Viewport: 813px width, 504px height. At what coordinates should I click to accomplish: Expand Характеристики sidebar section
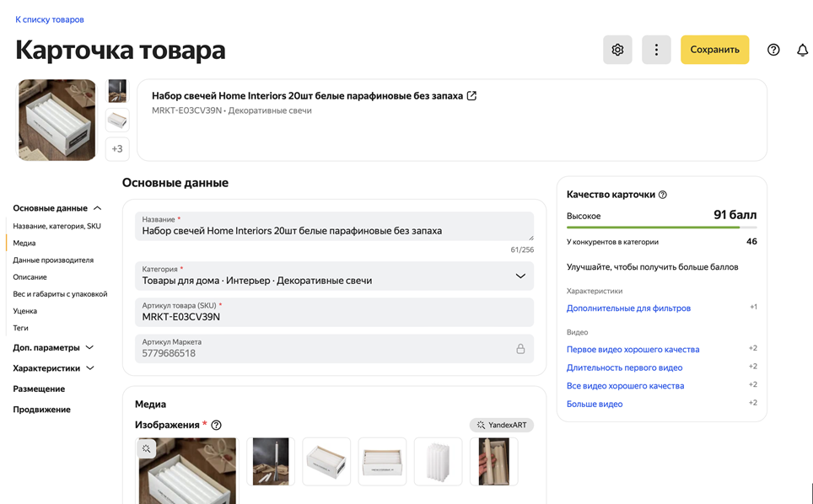coord(90,368)
